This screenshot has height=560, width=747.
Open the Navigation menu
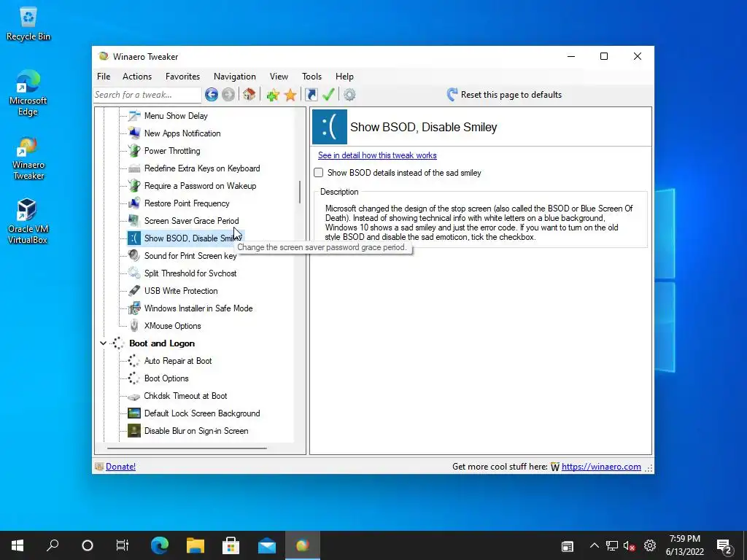click(234, 77)
